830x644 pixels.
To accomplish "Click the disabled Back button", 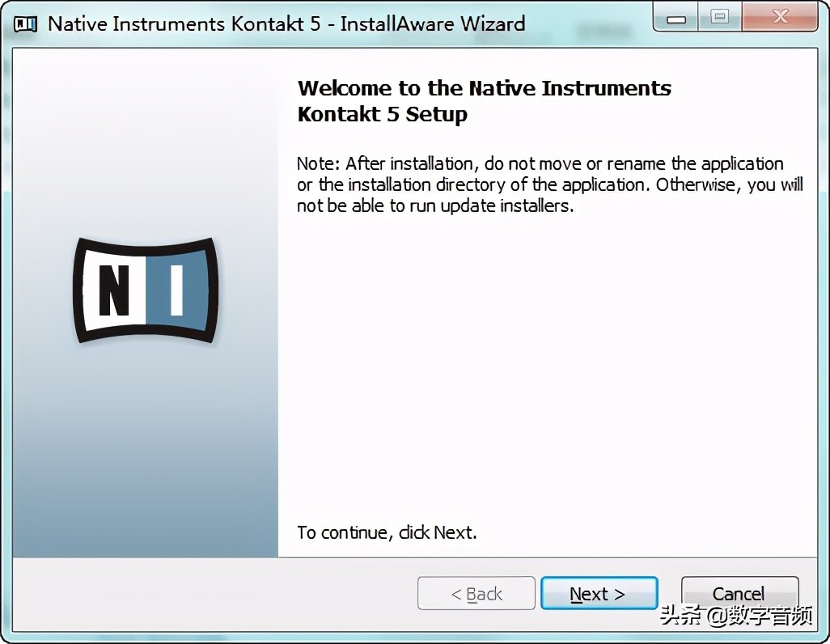I will click(476, 593).
